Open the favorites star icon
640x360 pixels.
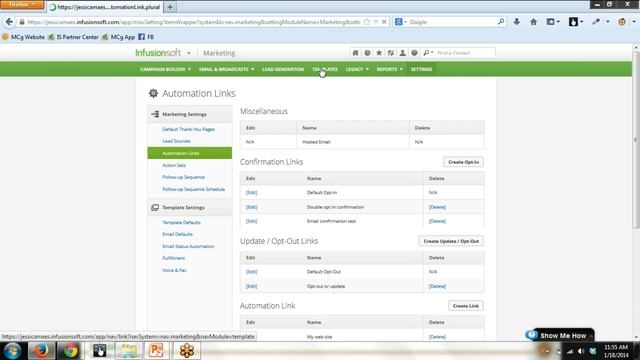[379, 53]
